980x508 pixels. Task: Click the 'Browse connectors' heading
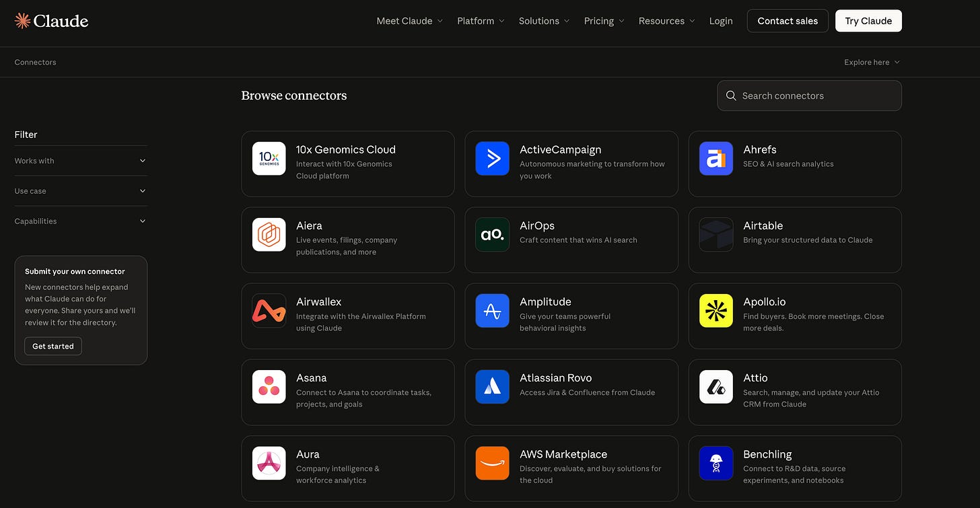[294, 96]
